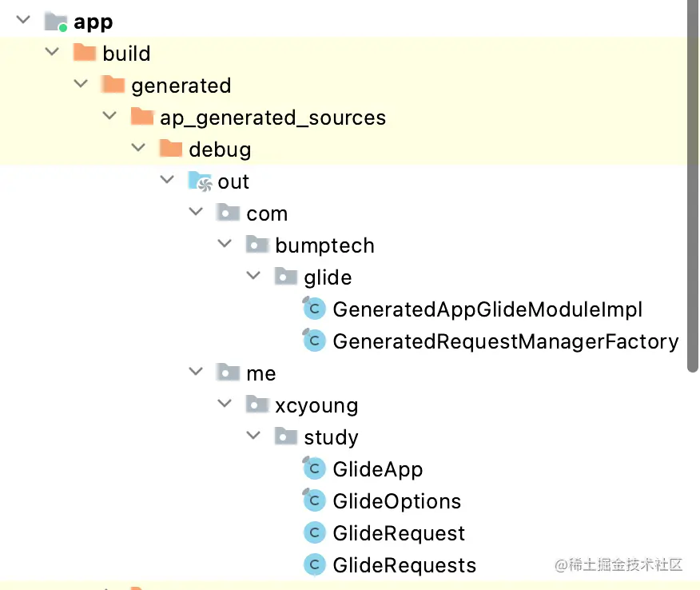Select the out label
This screenshot has width=700, height=590.
click(233, 181)
